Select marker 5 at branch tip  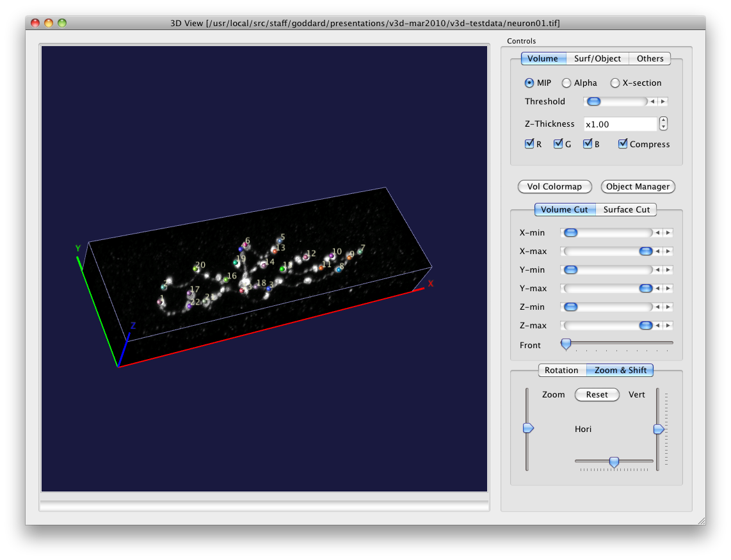(x=279, y=241)
